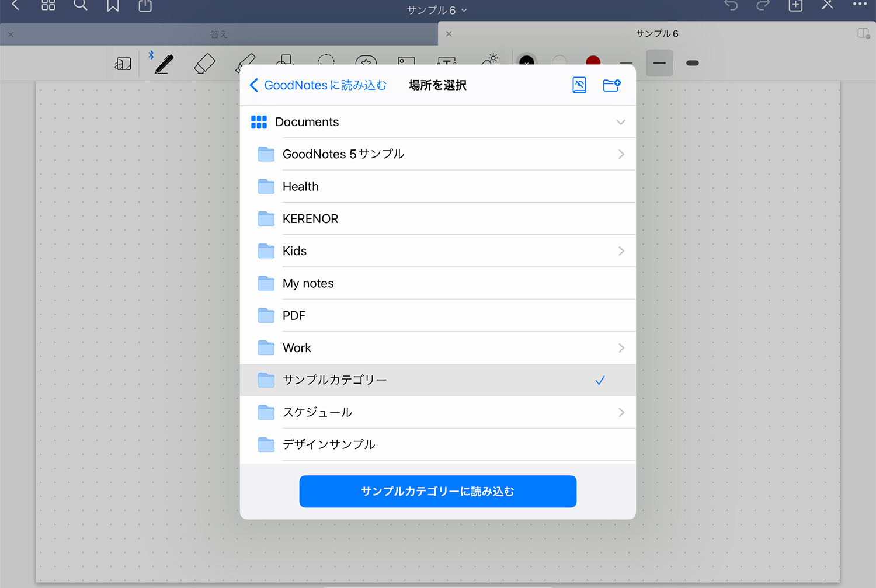Switch to the サンプル6 tab
Viewport: 876px width, 588px height.
(657, 33)
